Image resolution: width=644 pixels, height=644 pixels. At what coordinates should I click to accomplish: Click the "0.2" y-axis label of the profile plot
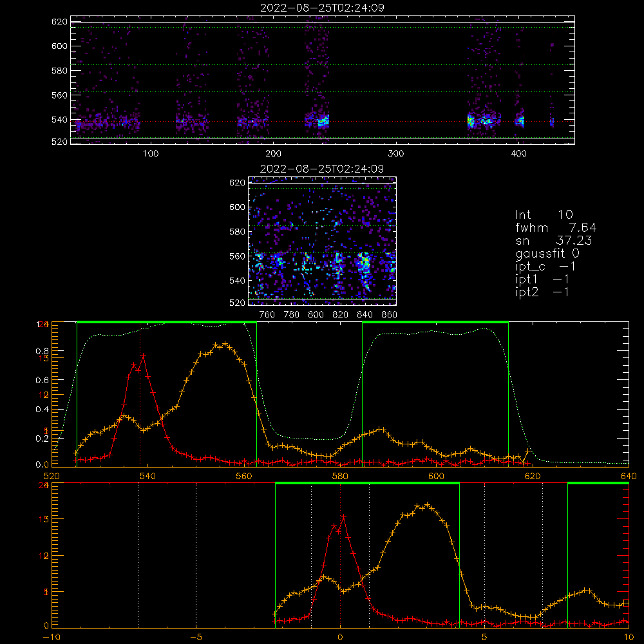pos(43,439)
